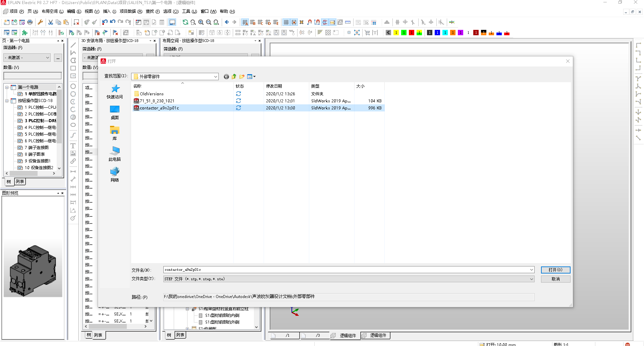Go up one folder level in dialog

tap(234, 77)
